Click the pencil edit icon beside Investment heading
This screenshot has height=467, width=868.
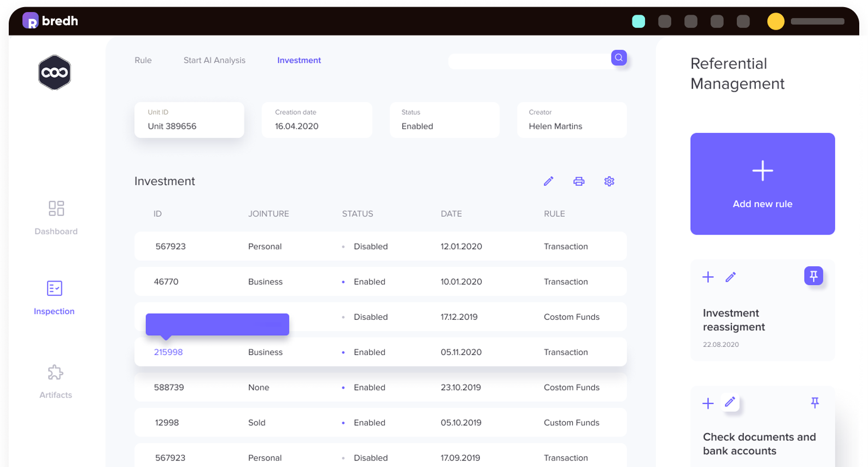coord(548,182)
